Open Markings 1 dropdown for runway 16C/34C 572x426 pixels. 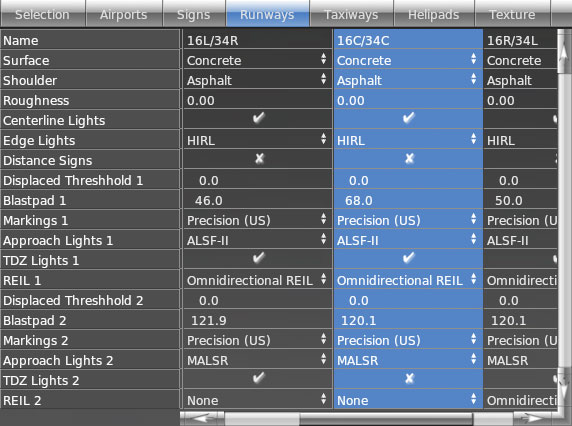pos(408,220)
